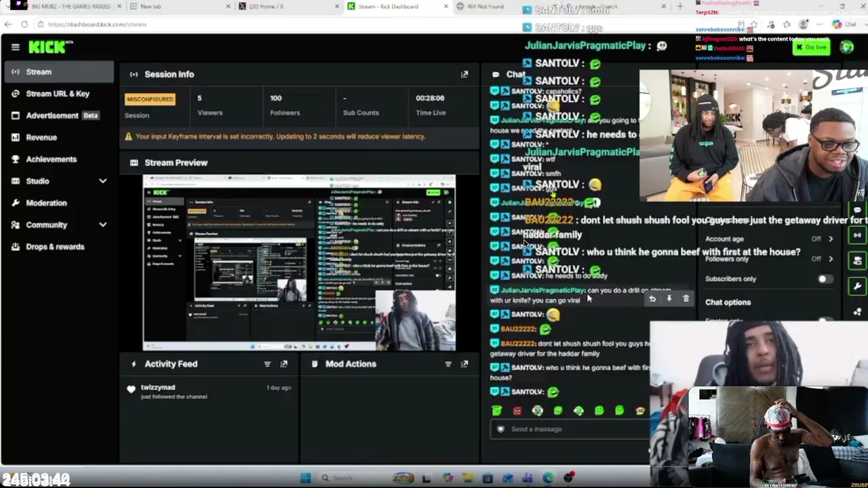This screenshot has width=868, height=488.
Task: Click the 5 Viewers count
Action: point(199,98)
